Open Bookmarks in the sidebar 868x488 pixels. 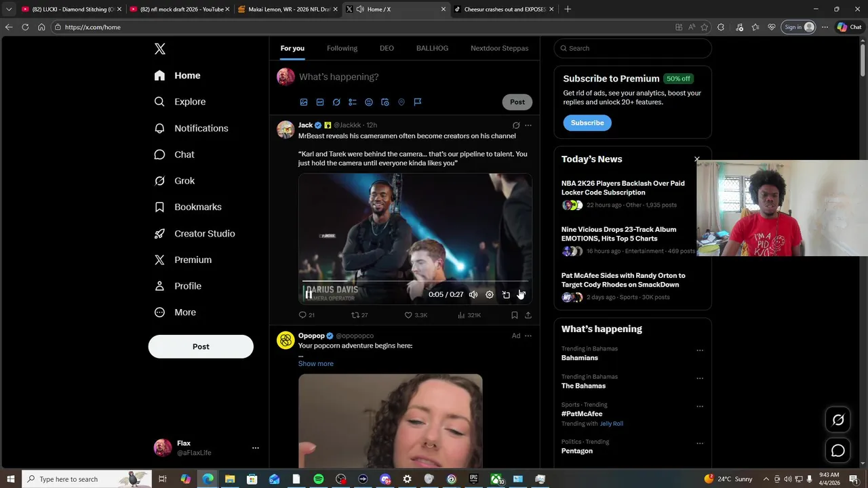pyautogui.click(x=188, y=207)
